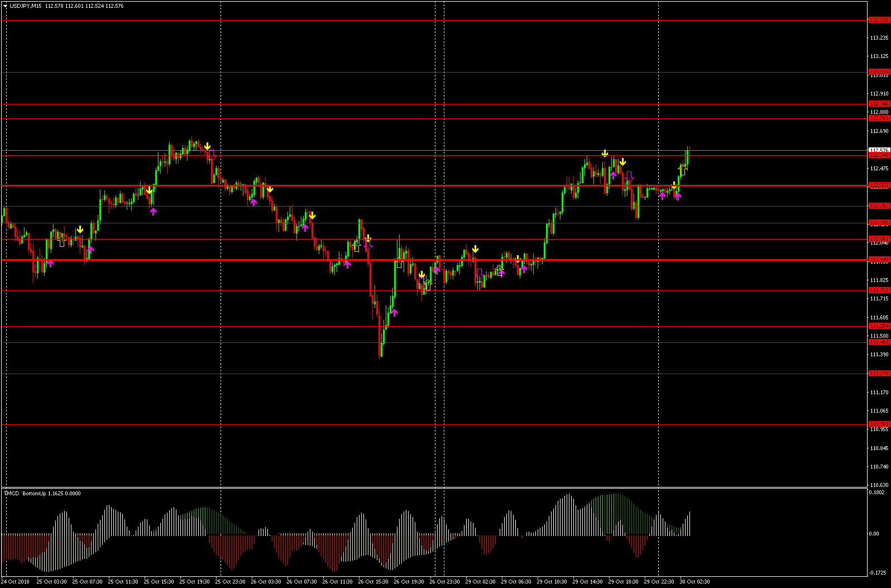Select the red 113.335 price level label
Viewport: 891px width, 588px height.
point(879,20)
